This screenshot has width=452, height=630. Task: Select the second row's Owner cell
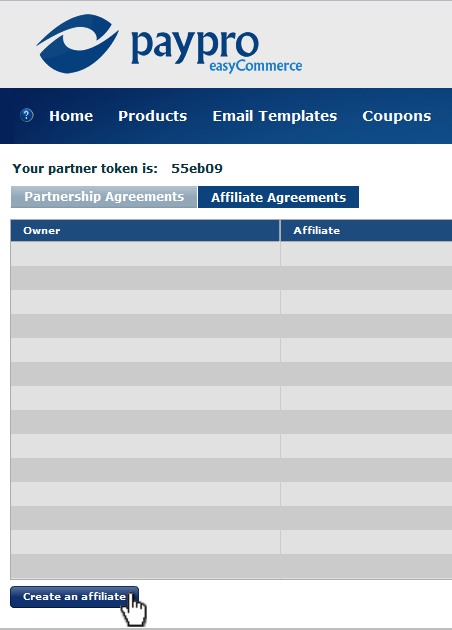coord(145,278)
